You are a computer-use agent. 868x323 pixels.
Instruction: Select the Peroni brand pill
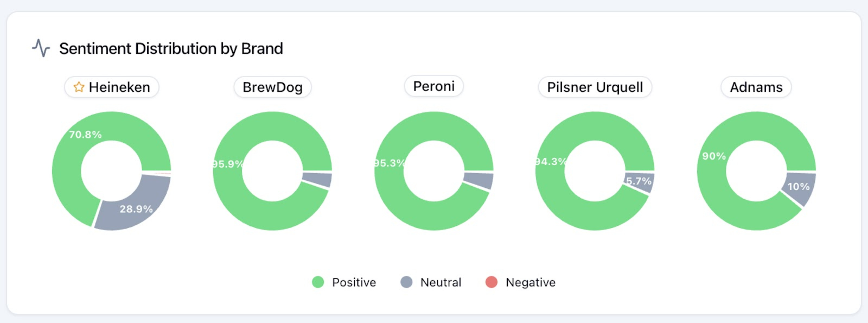click(x=434, y=86)
